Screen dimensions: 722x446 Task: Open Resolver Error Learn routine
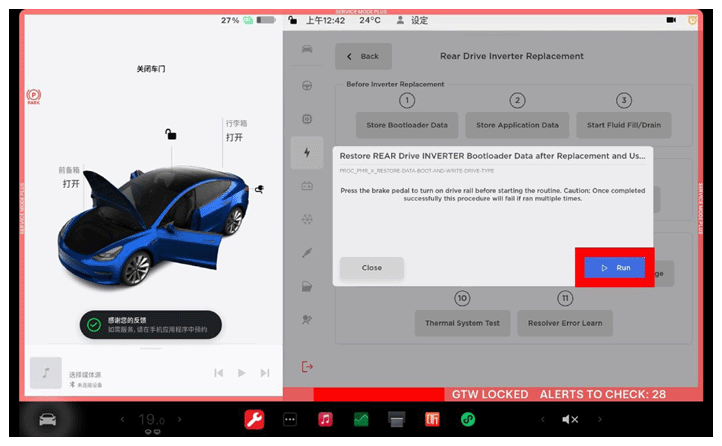[x=565, y=323]
